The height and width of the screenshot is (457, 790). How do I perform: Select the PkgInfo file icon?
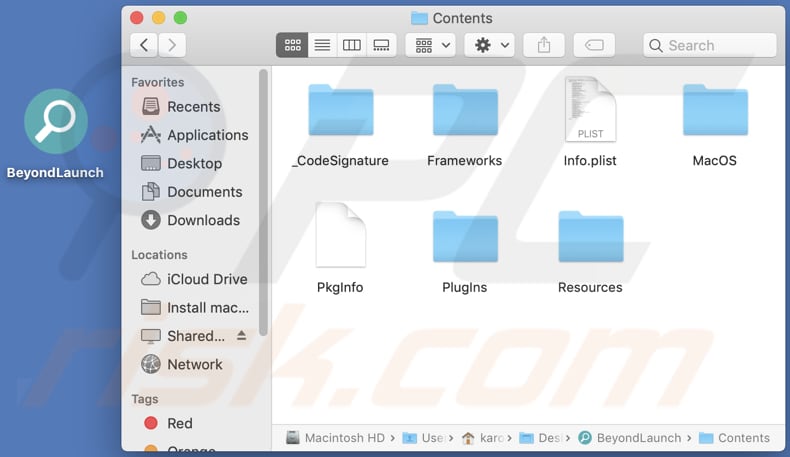coord(340,237)
